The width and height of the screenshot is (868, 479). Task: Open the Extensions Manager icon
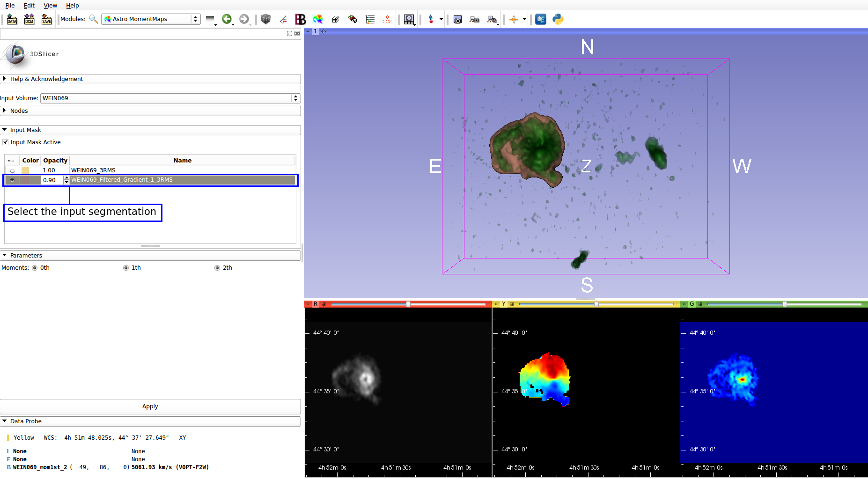(541, 19)
